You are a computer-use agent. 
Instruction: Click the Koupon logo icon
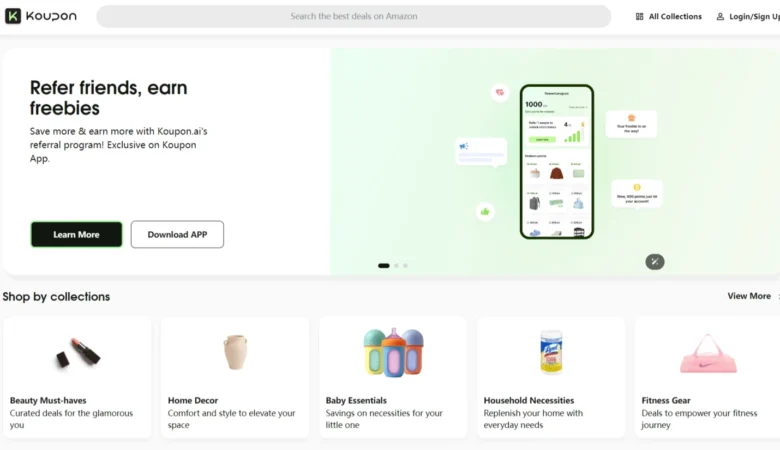click(13, 16)
